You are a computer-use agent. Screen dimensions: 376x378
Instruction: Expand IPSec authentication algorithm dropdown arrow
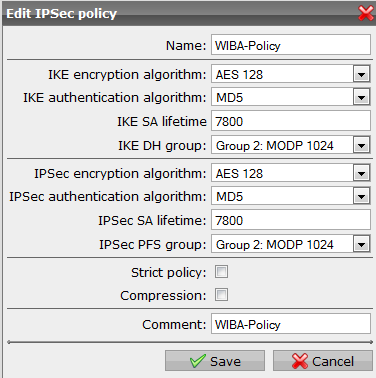pos(361,196)
